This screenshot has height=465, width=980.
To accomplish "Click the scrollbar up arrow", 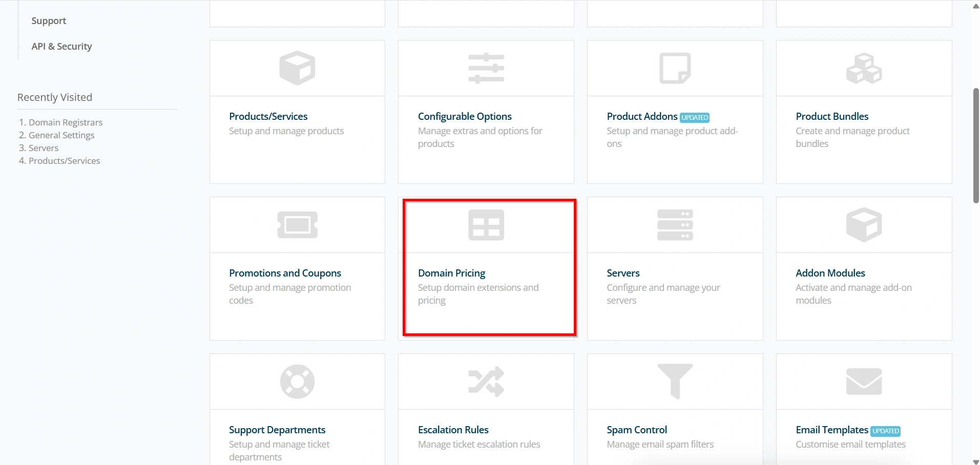I will click(976, 6).
